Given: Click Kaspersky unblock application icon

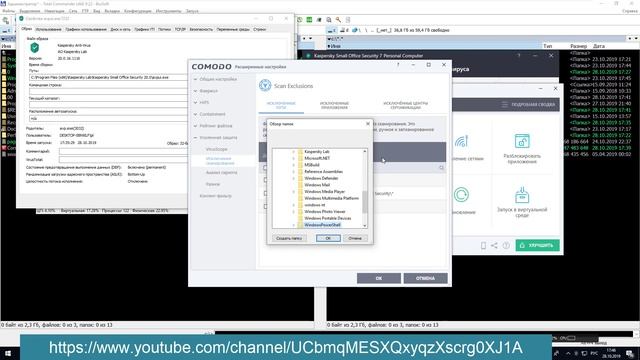Looking at the screenshot, I should [x=522, y=141].
